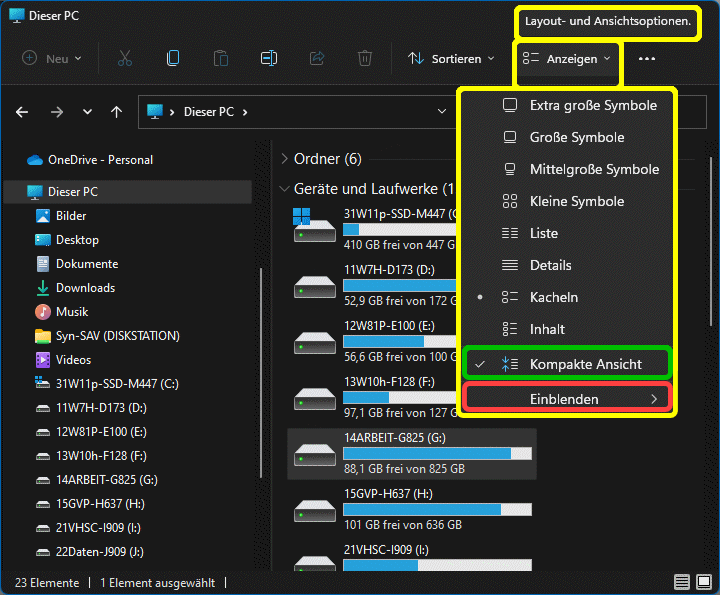This screenshot has height=595, width=720.
Task: Click the Neu button
Action: (x=52, y=59)
